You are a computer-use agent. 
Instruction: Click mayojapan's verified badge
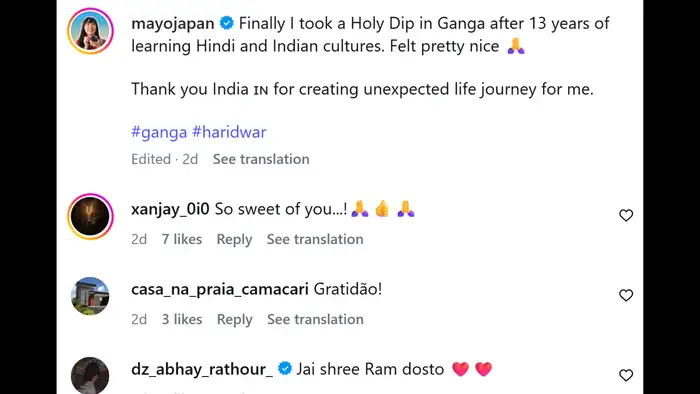click(227, 23)
